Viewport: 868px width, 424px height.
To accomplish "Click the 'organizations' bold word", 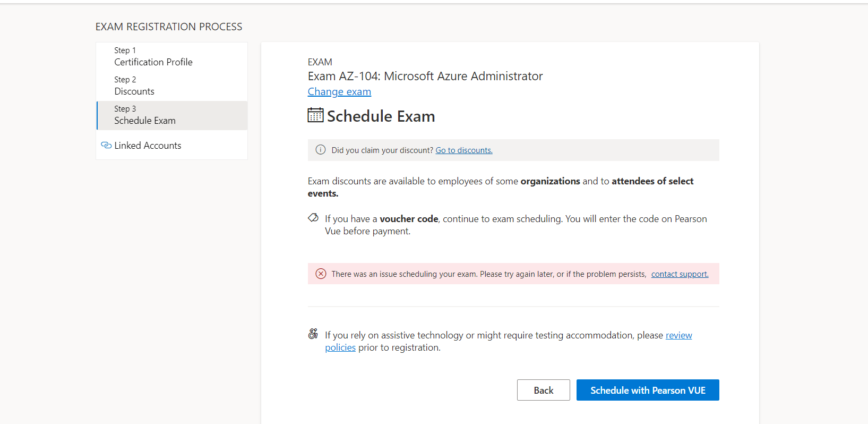I will pyautogui.click(x=550, y=181).
